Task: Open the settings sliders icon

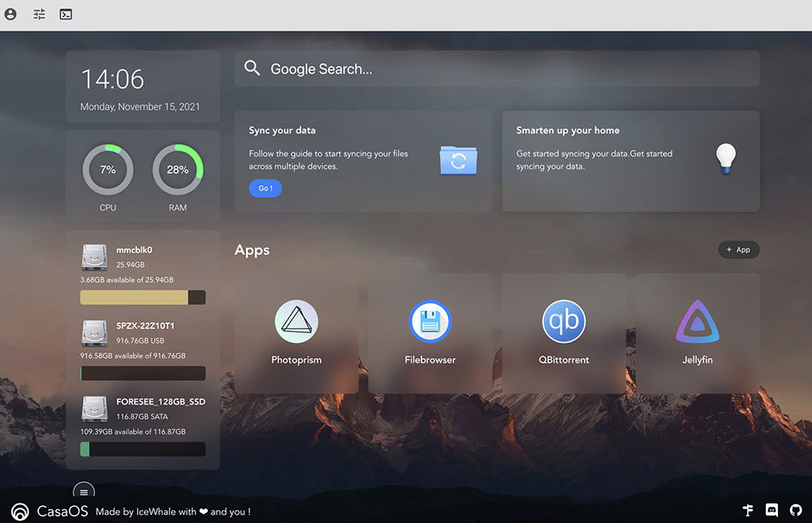Action: pos(39,14)
